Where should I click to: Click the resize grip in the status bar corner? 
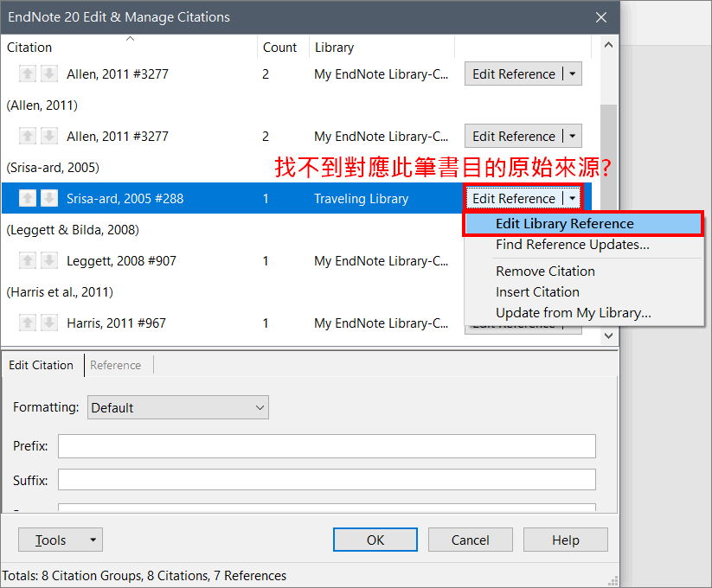click(x=613, y=581)
